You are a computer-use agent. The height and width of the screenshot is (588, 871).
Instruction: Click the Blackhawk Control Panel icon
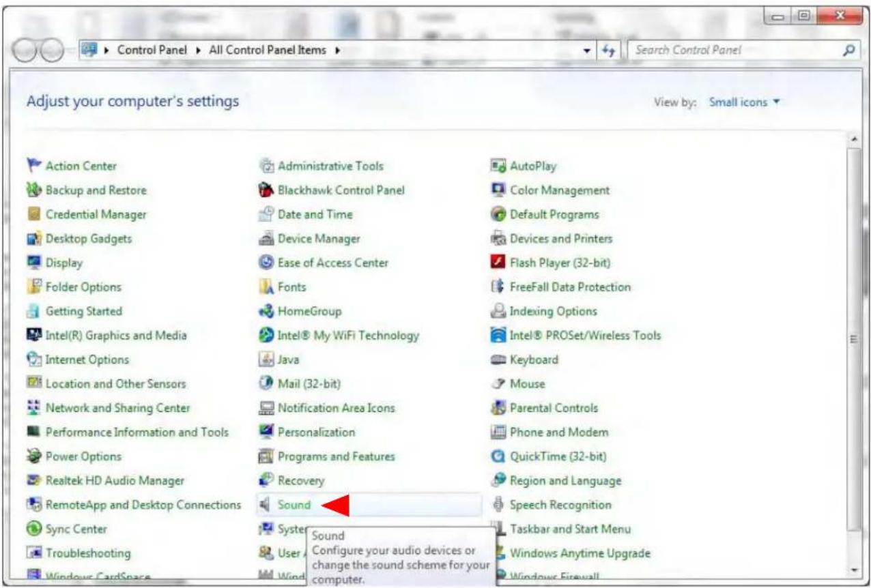pyautogui.click(x=266, y=190)
